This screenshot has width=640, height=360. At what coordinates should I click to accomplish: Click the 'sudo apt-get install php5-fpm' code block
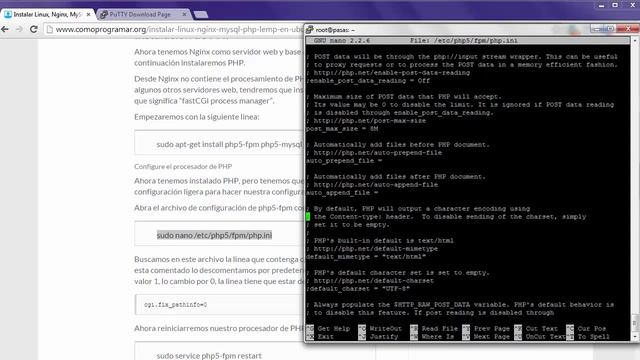pos(219,143)
